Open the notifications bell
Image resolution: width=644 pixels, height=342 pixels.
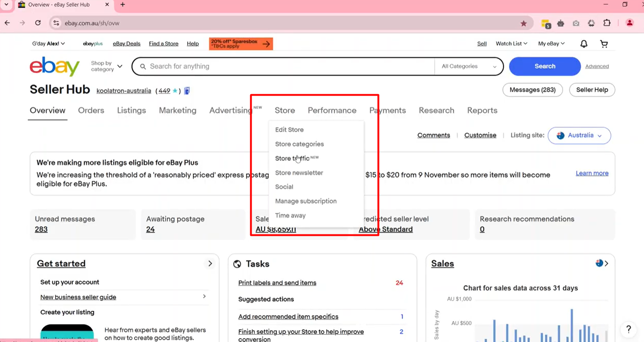584,44
